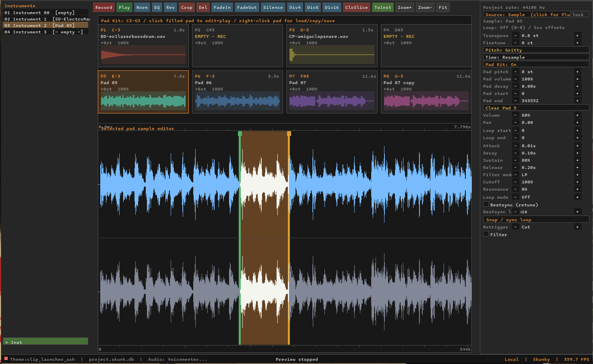This screenshot has height=364, width=593.
Task: Delete the selection with Del
Action: pyautogui.click(x=203, y=7)
